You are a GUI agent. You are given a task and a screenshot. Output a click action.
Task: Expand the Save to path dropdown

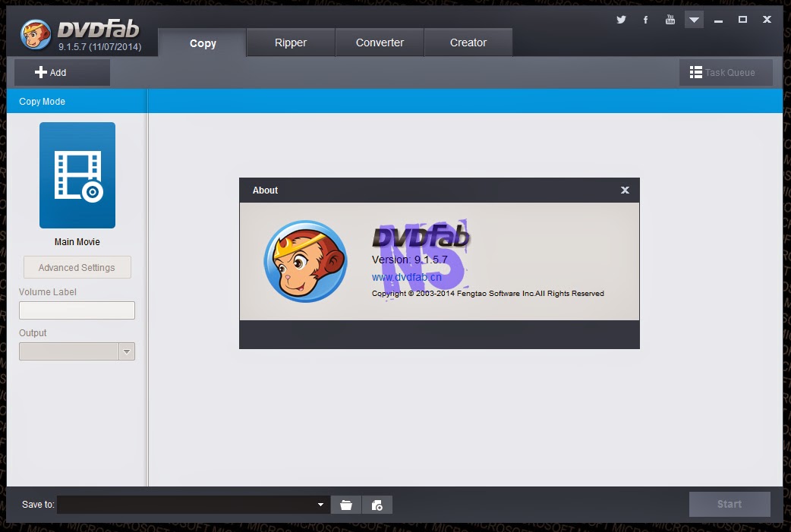point(320,504)
